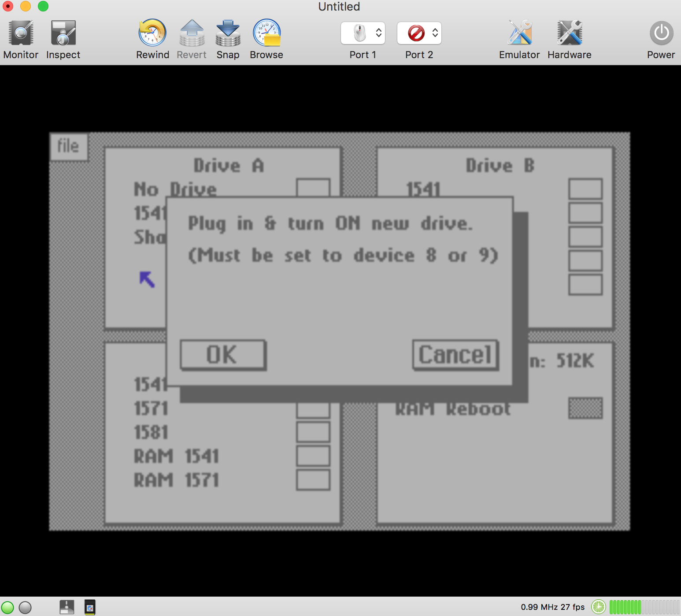Toggle the Drive B 1541 checkbox
Screen dimensions: 681x616
click(x=585, y=189)
